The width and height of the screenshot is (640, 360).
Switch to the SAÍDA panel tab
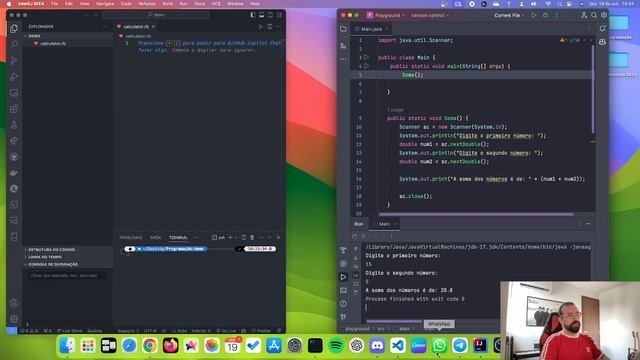tap(156, 238)
